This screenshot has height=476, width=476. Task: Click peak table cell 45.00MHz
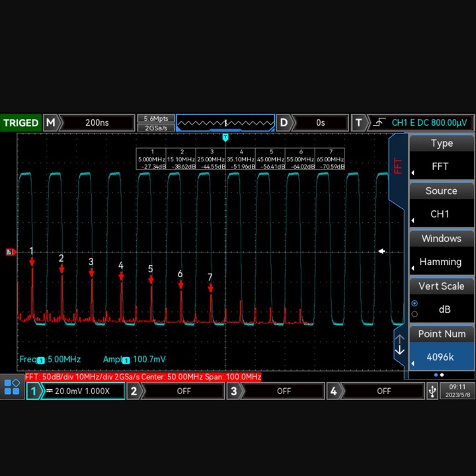coord(270,159)
